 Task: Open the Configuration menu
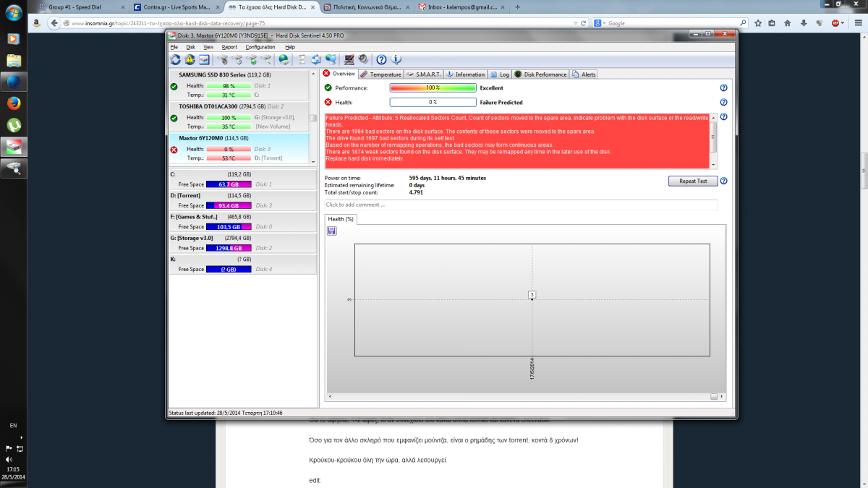(260, 47)
